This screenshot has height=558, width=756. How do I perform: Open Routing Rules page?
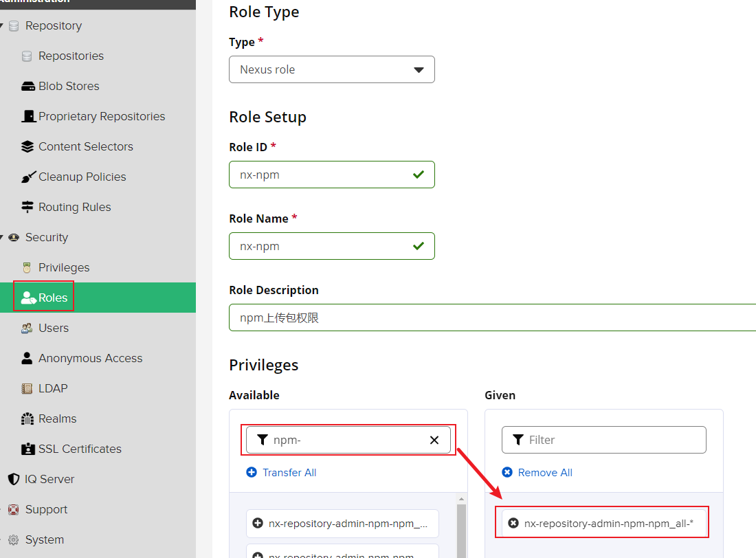coord(75,207)
